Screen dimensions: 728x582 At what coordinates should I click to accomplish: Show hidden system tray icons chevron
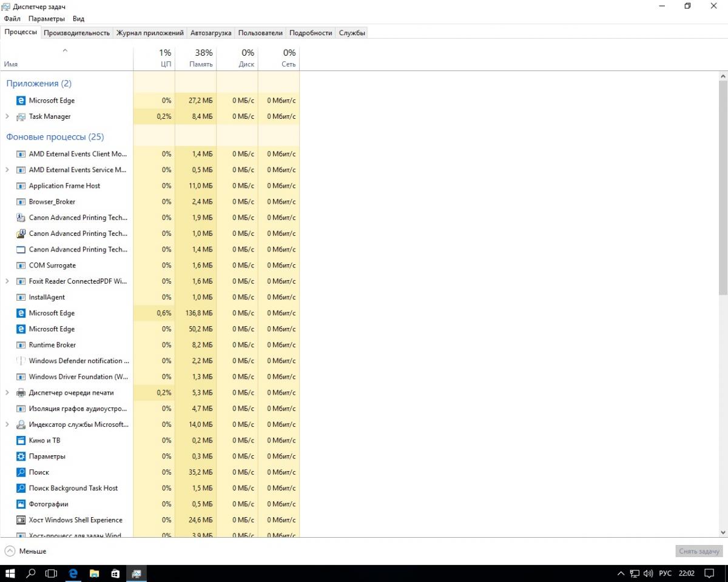pyautogui.click(x=621, y=573)
